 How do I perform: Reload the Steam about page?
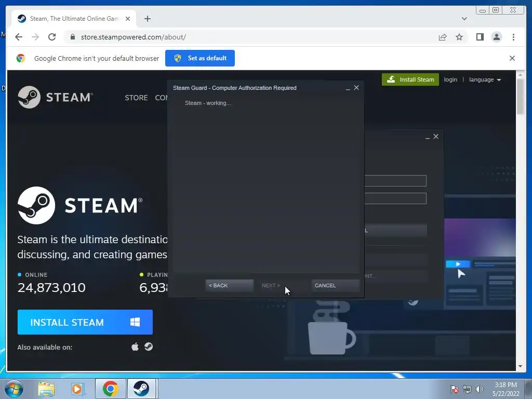[52, 37]
